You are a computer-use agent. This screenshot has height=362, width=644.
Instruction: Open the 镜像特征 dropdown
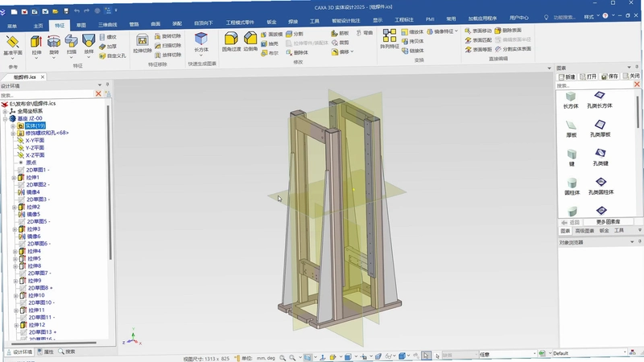(x=456, y=31)
